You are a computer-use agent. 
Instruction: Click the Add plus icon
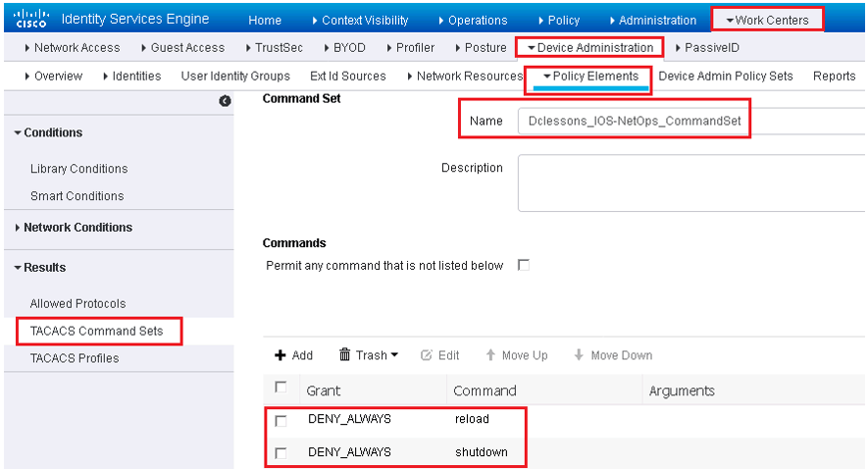click(x=281, y=355)
